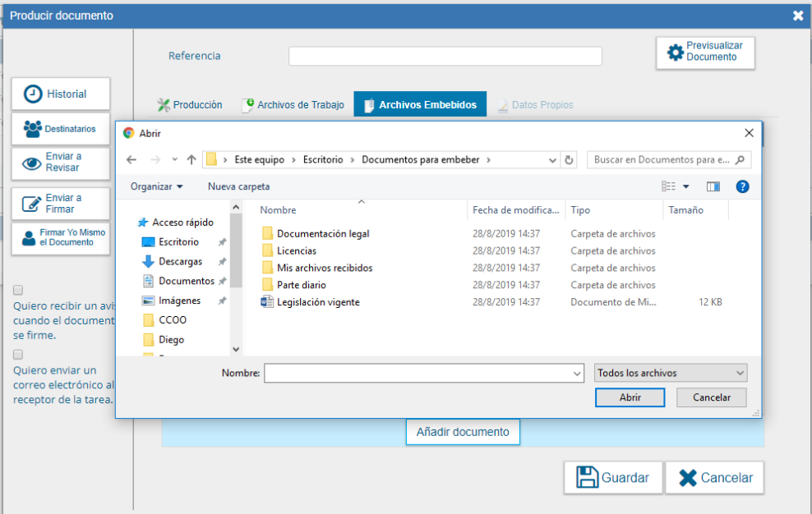Click the back arrow in file dialog

tap(131, 160)
